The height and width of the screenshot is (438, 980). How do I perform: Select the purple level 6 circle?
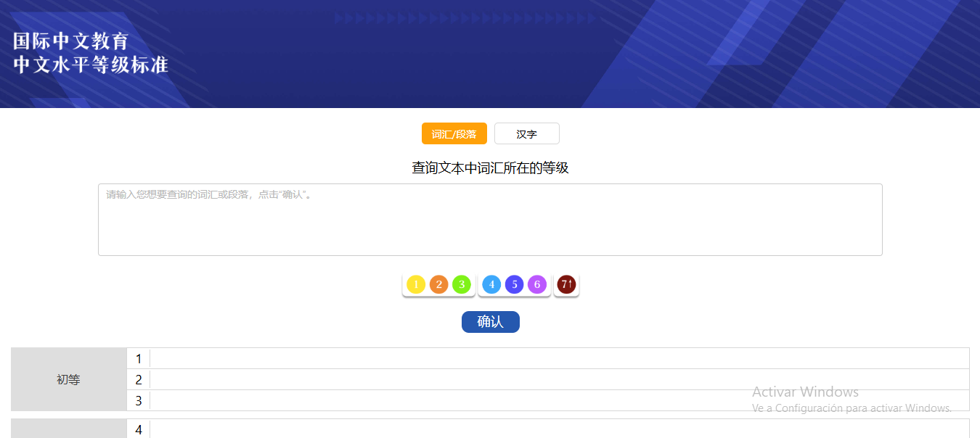click(x=537, y=284)
